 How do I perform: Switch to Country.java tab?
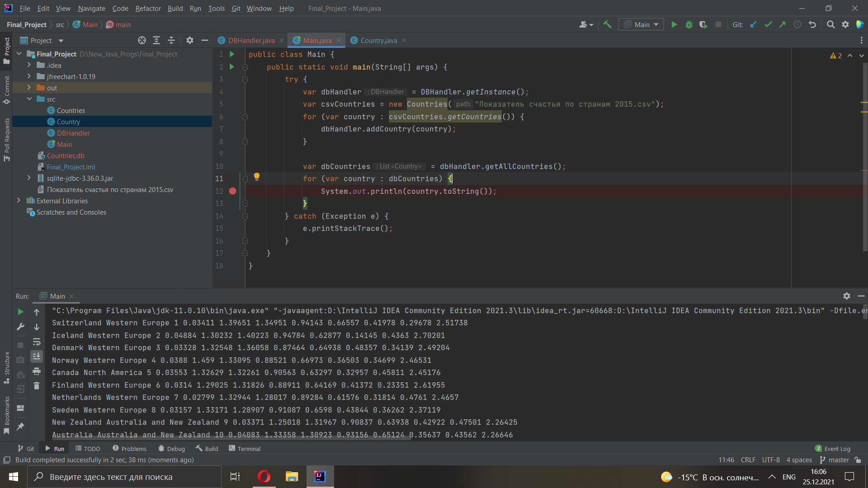point(378,40)
